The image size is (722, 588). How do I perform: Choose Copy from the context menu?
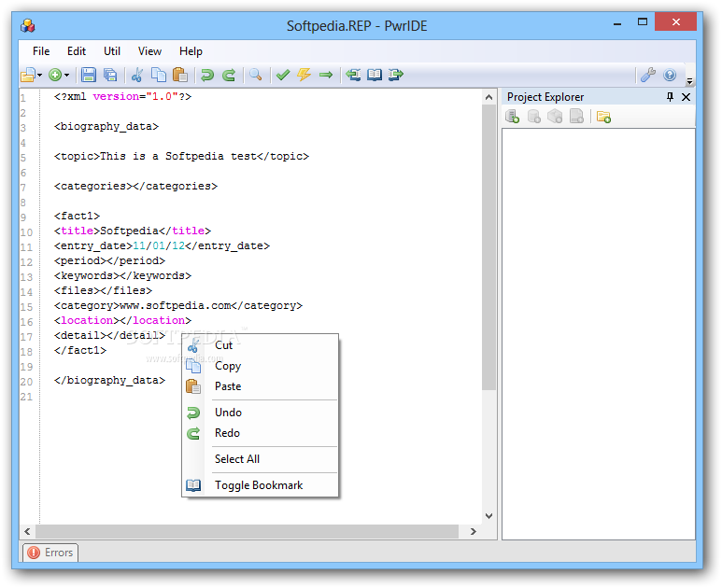[261, 366]
